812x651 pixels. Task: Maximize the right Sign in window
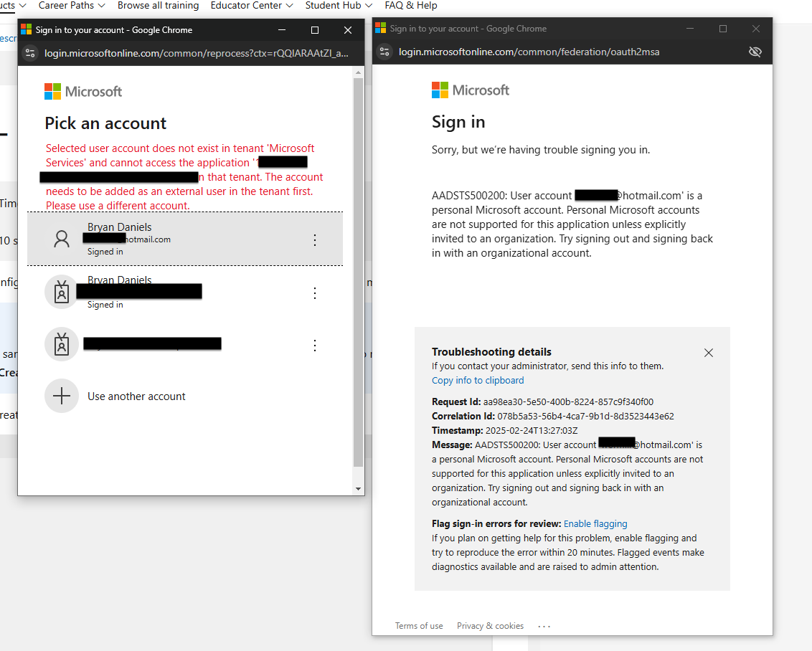pos(723,29)
